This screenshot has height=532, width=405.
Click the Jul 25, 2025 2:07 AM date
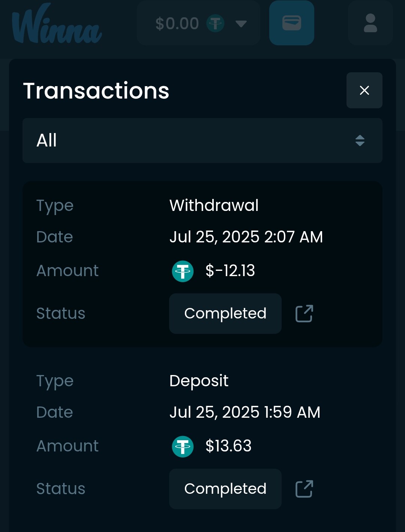tap(246, 237)
